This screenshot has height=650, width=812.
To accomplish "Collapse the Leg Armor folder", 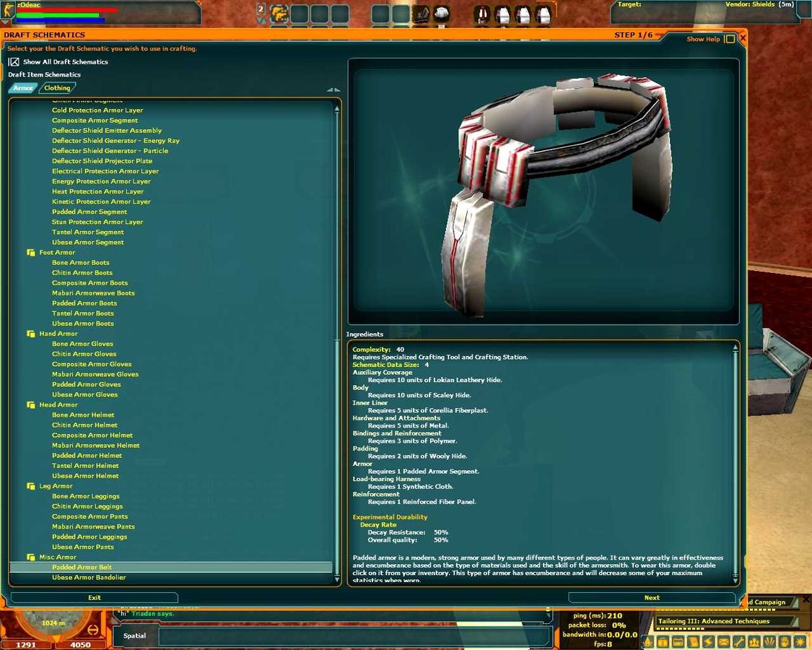I will click(31, 486).
